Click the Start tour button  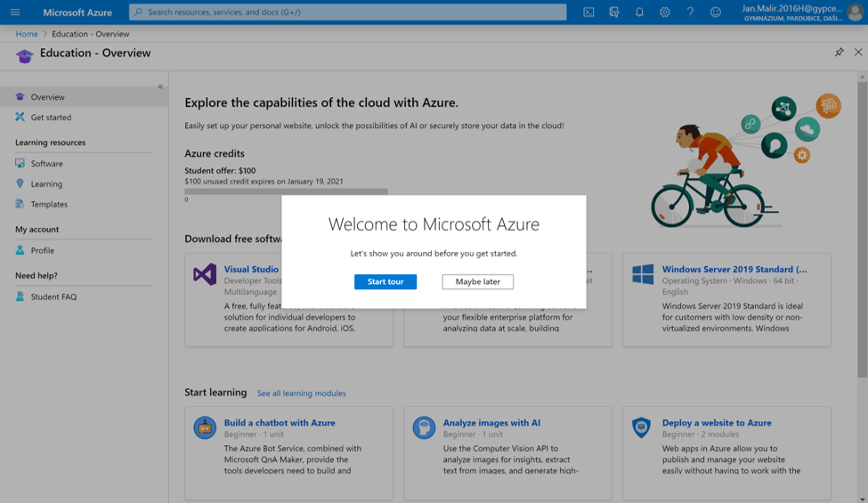(385, 281)
